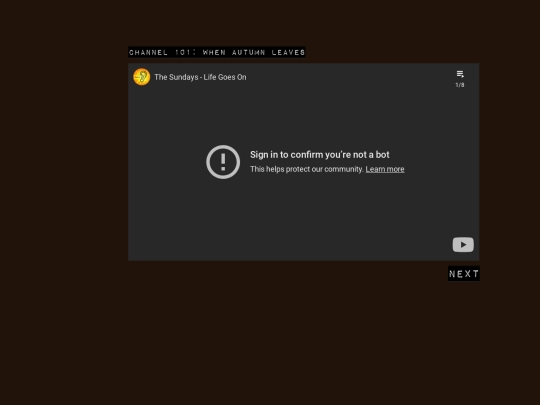Viewport: 540px width, 405px height.
Task: Click the channel avatar with ear logo
Action: [142, 77]
